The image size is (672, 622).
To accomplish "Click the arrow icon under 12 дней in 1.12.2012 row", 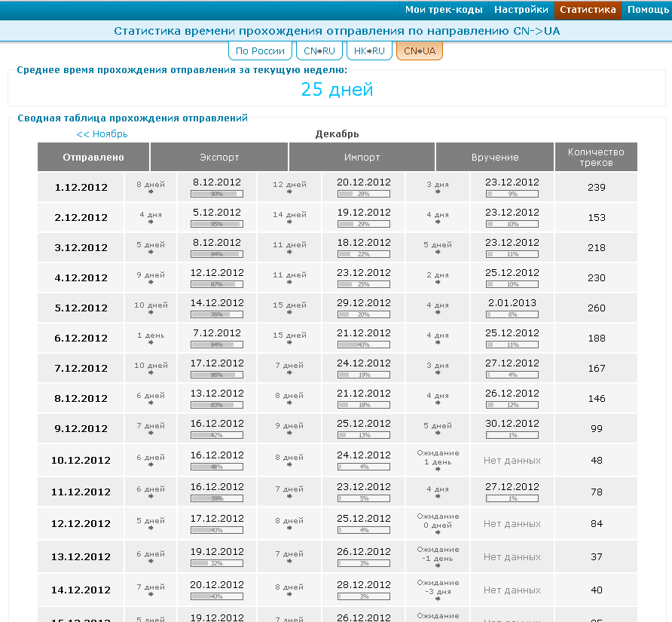I will (x=290, y=192).
